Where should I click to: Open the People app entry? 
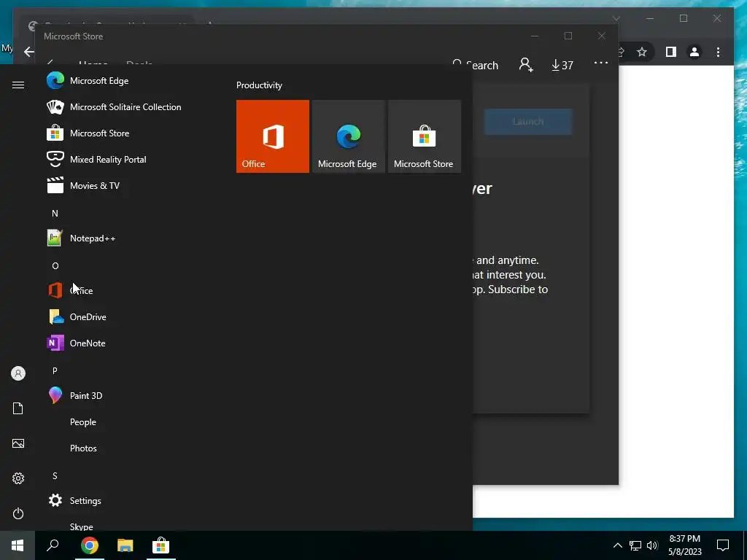tap(83, 422)
